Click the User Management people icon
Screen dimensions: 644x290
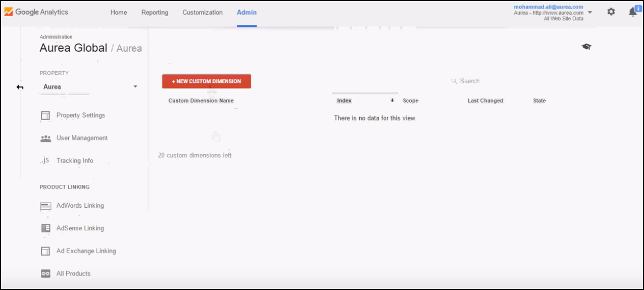click(x=45, y=138)
